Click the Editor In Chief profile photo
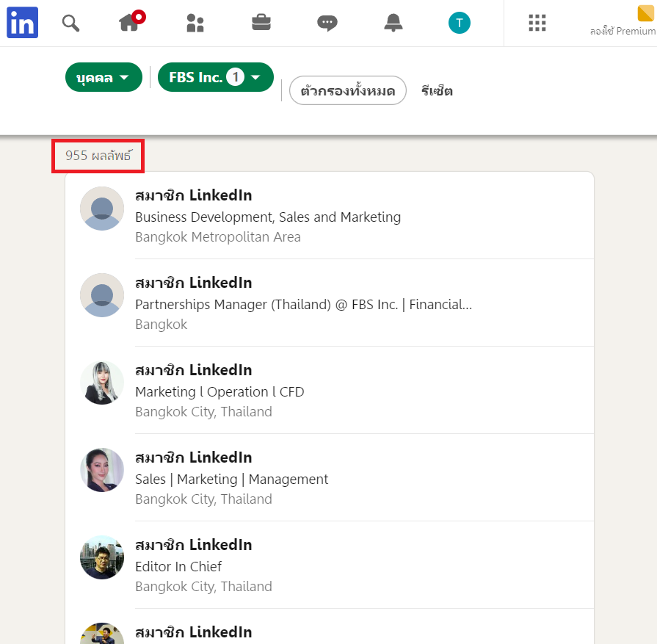The image size is (657, 644). 102,557
